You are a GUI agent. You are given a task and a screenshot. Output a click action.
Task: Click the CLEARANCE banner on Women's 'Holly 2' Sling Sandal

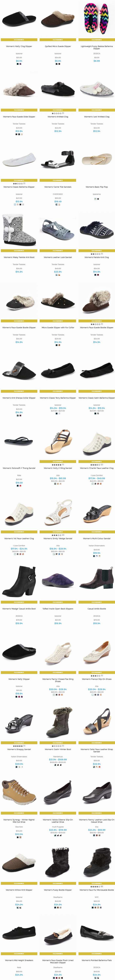pyautogui.click(x=58, y=462)
